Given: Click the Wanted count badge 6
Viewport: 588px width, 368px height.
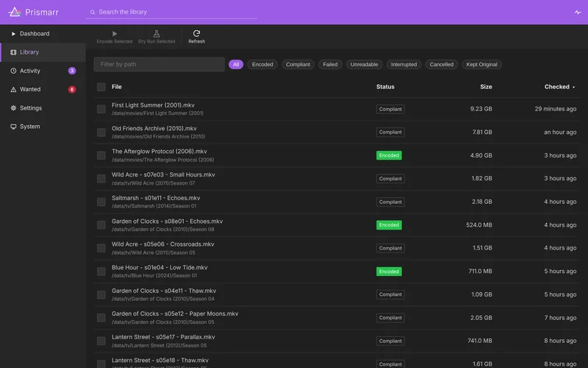Looking at the screenshot, I should (x=72, y=89).
